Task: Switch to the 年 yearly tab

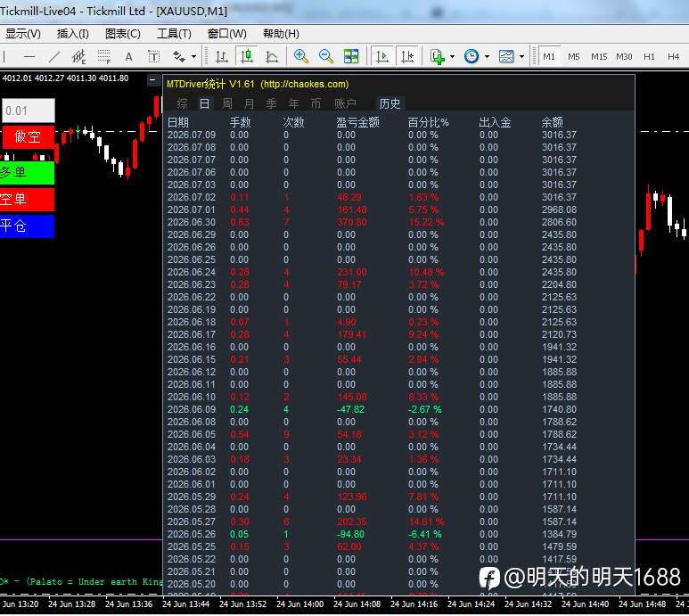Action: point(293,103)
